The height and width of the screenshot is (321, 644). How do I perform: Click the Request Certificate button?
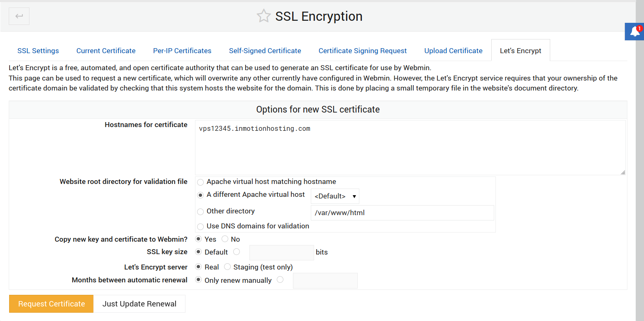point(51,304)
